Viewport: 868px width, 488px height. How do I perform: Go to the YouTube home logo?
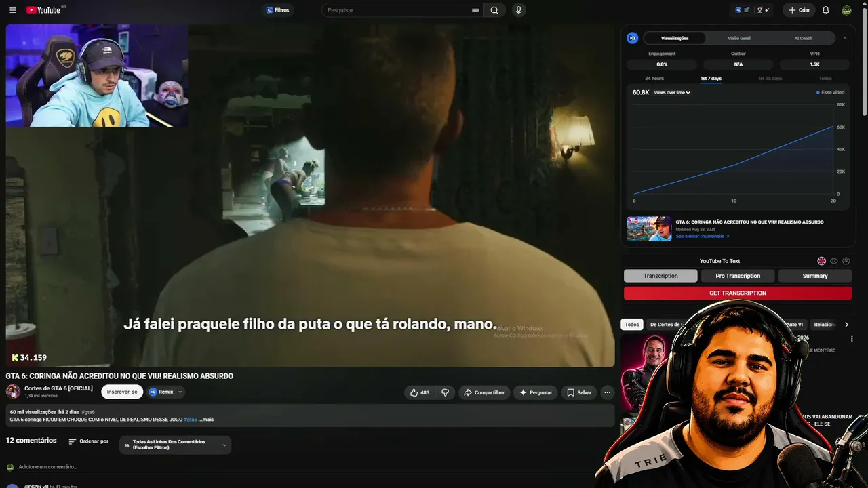pyautogui.click(x=45, y=10)
